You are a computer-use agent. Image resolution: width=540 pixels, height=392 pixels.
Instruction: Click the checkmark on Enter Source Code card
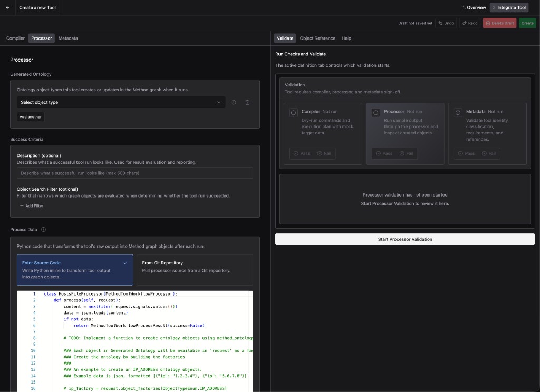125,263
